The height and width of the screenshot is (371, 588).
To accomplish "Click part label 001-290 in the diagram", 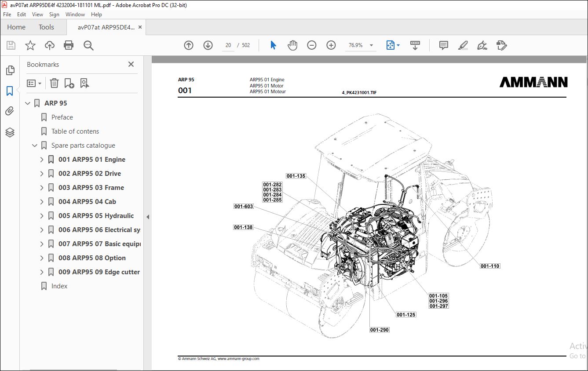I will (x=380, y=330).
